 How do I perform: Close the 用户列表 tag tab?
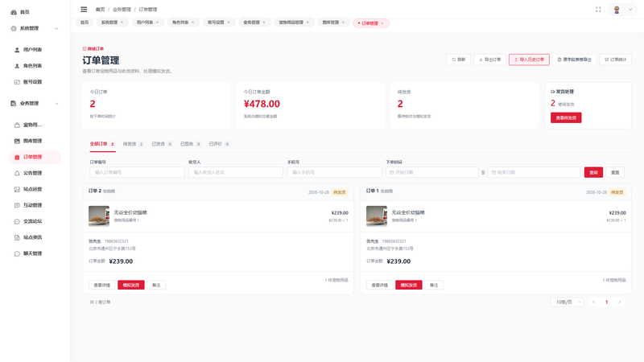pyautogui.click(x=157, y=23)
